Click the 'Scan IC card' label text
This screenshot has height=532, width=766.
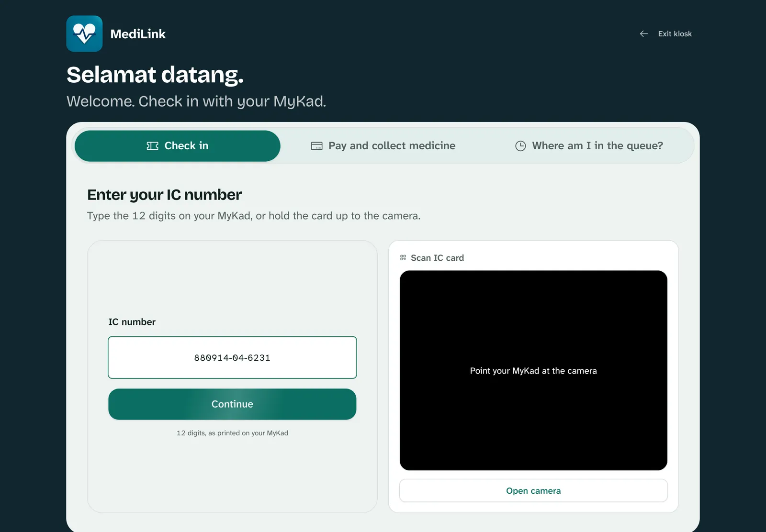(437, 258)
